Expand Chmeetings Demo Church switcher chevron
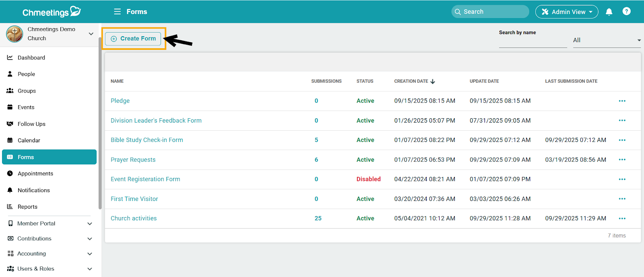 [x=91, y=34]
